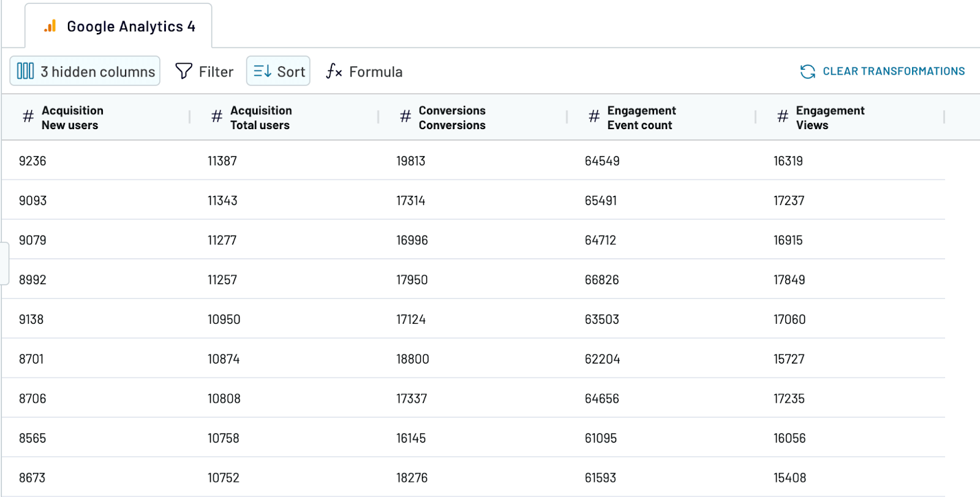
Task: Click the Conversions cell 17337
Action: click(x=412, y=399)
